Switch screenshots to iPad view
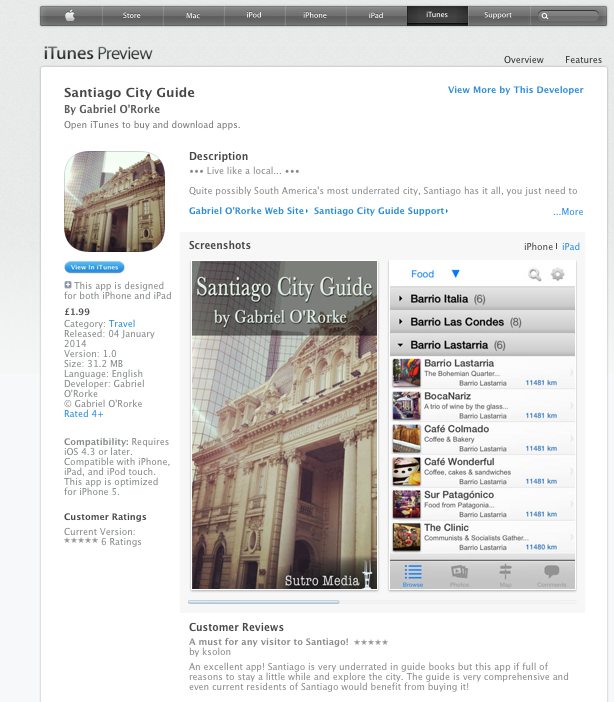The height and width of the screenshot is (702, 614). coord(571,247)
